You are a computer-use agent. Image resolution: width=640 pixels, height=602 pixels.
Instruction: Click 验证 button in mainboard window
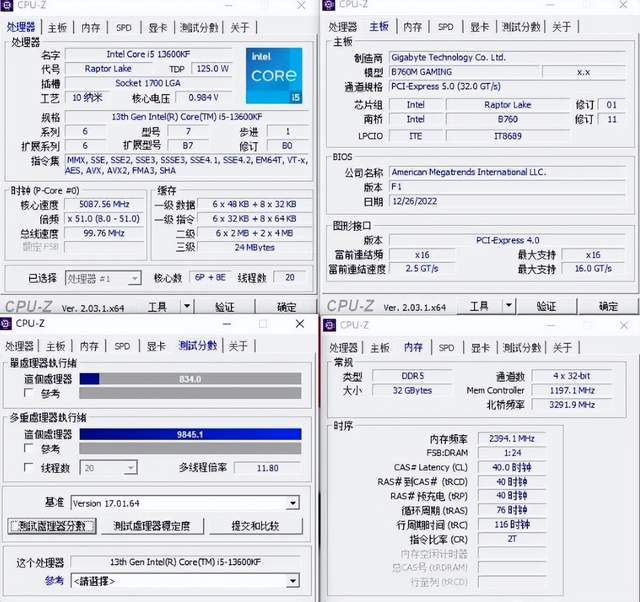546,306
